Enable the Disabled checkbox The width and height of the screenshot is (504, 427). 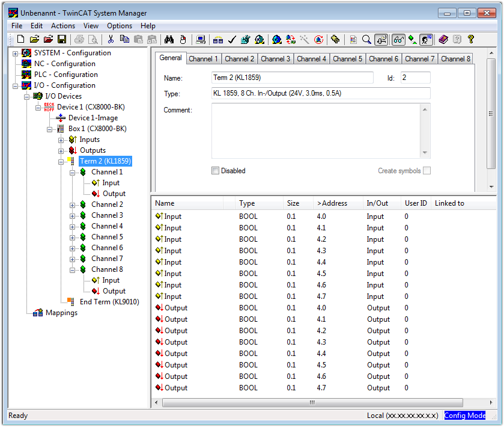[x=216, y=171]
